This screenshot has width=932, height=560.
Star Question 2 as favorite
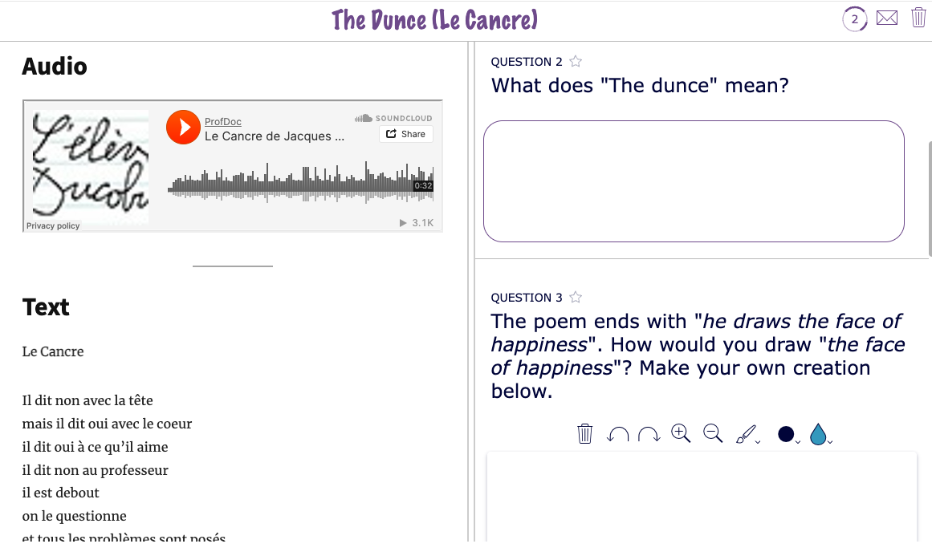tap(575, 61)
